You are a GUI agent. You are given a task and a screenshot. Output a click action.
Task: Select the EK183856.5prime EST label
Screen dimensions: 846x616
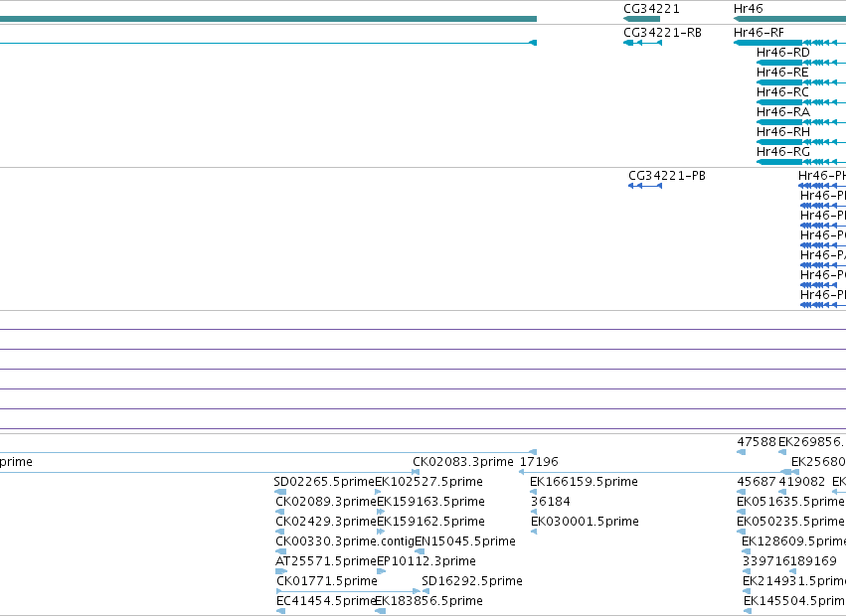pos(428,601)
